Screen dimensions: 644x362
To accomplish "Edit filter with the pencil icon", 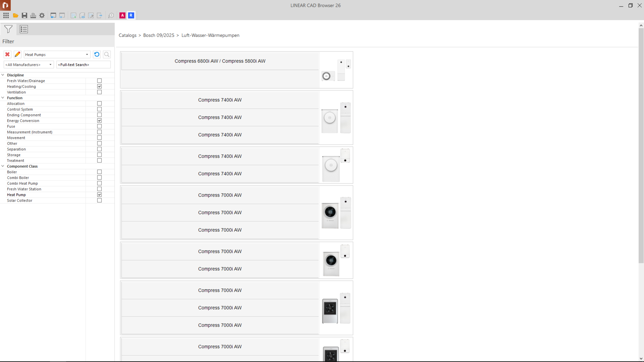I will [x=17, y=55].
